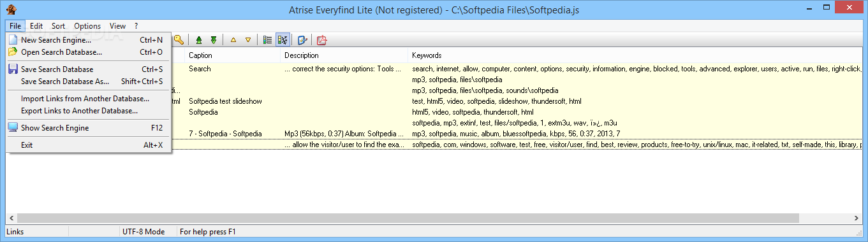Click the Caption column header
Image resolution: width=868 pixels, height=242 pixels.
[x=233, y=55]
